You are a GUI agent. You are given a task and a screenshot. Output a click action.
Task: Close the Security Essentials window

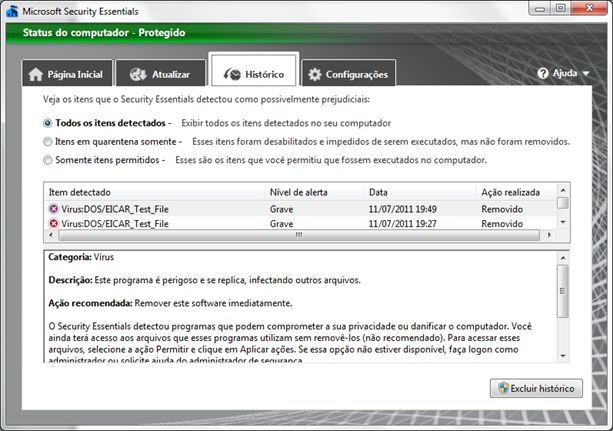click(x=589, y=9)
